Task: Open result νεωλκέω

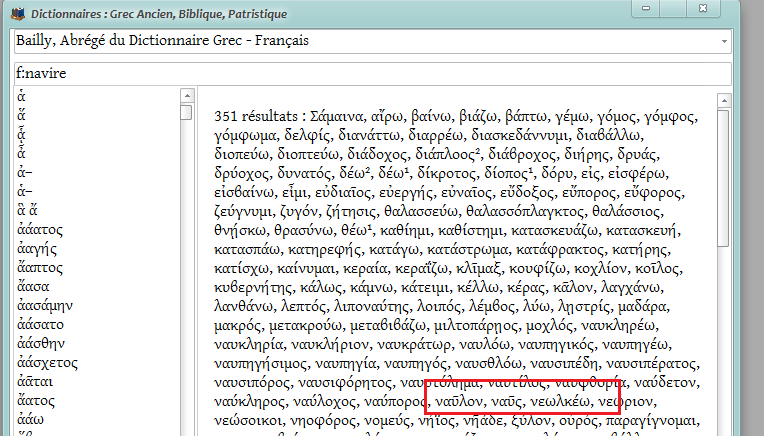Action: pos(559,402)
